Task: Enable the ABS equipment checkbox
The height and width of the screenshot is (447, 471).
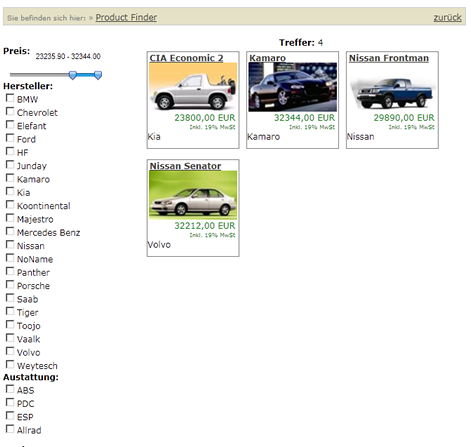Action: click(10, 389)
